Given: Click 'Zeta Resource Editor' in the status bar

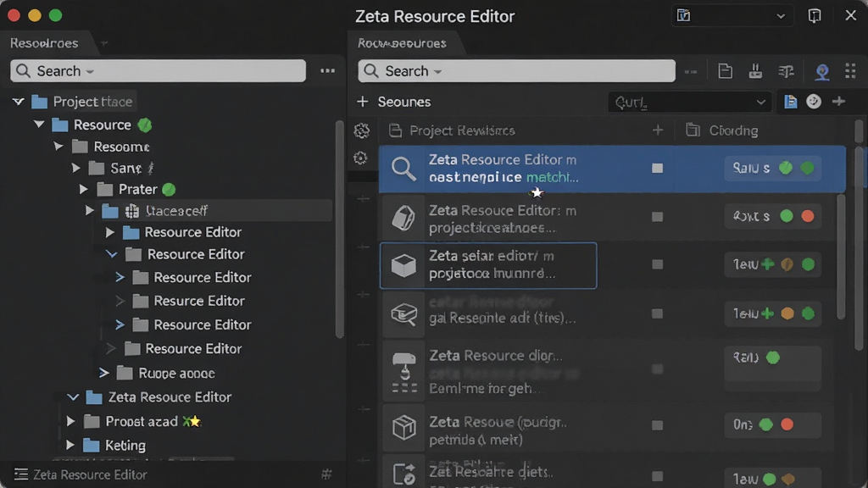Looking at the screenshot, I should (90, 474).
